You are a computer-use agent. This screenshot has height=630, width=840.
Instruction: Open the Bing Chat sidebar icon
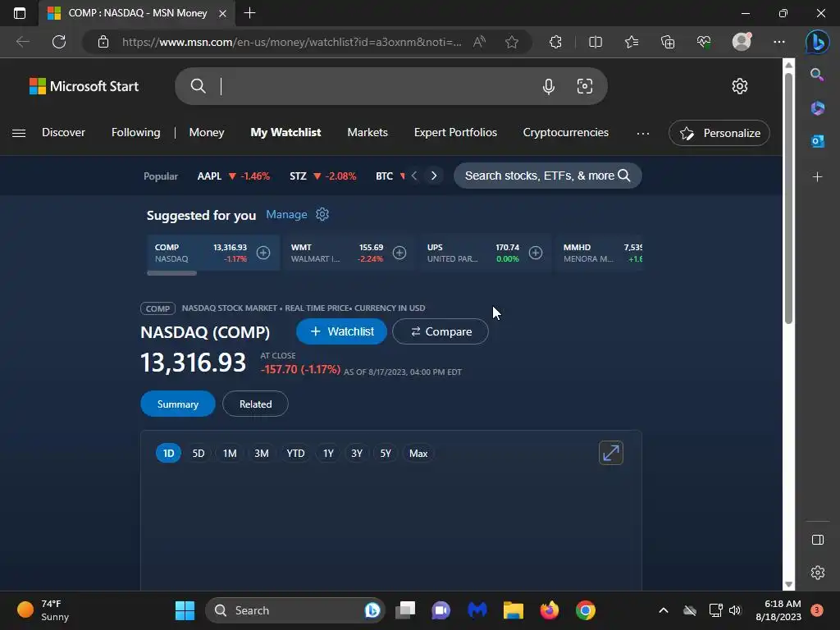818,42
